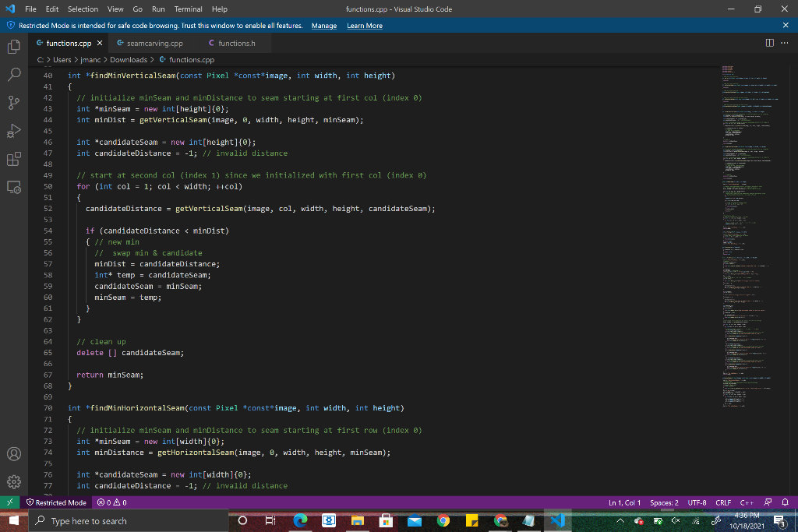Open the Run and Debug view

12,130
